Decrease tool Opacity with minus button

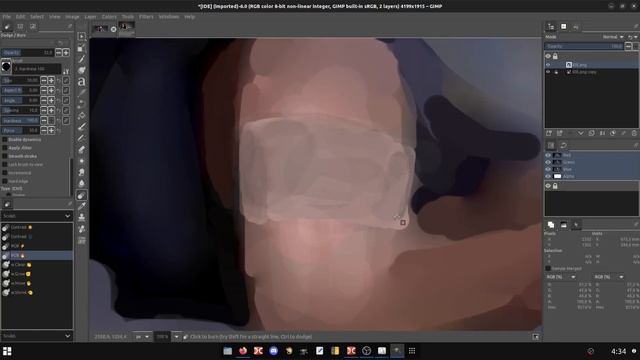click(x=58, y=53)
